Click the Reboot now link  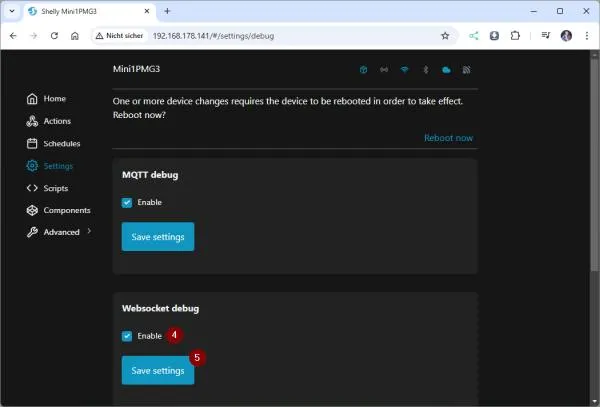click(x=448, y=138)
